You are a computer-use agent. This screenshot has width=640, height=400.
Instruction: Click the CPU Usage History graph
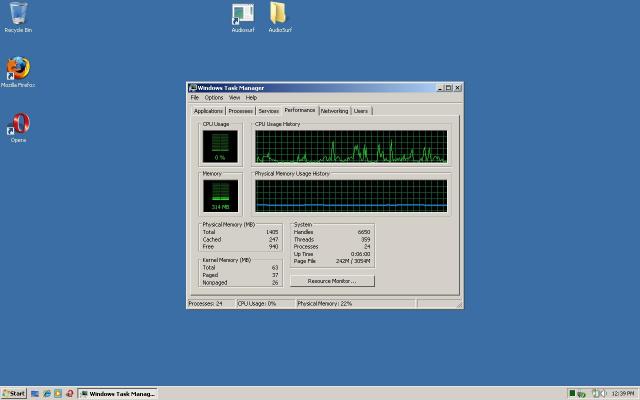[x=351, y=146]
